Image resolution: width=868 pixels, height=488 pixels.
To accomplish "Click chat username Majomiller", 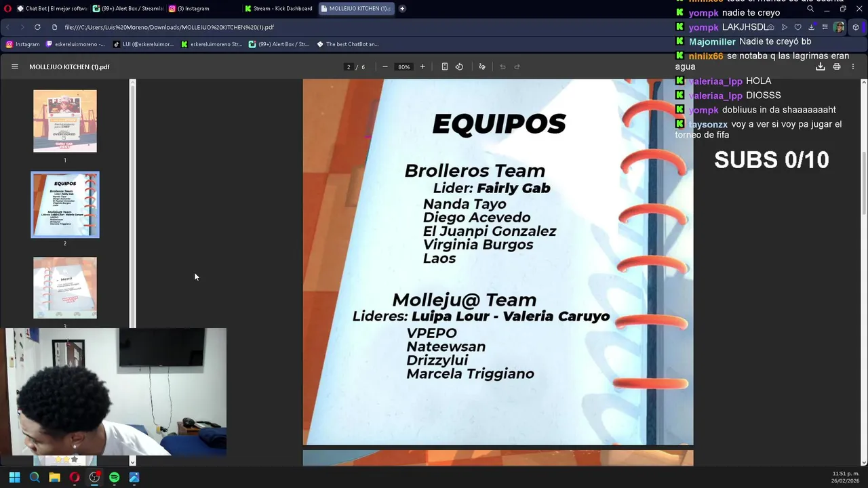I will tap(712, 41).
